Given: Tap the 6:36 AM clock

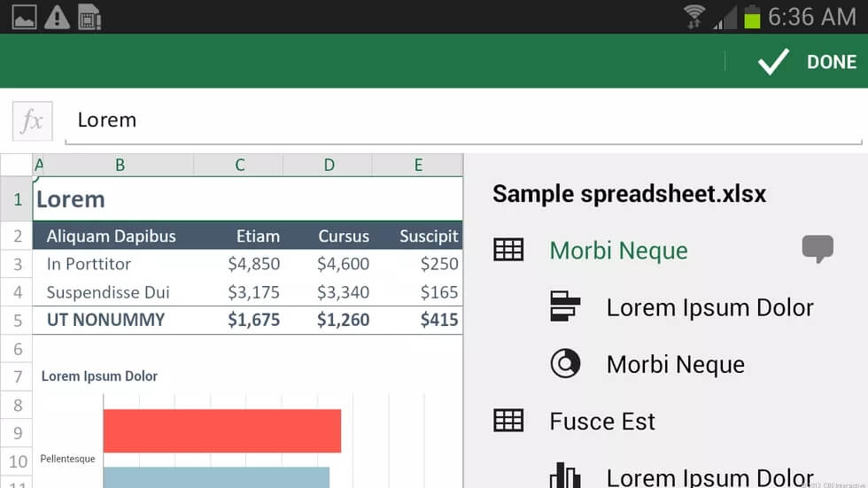Looking at the screenshot, I should pyautogui.click(x=812, y=17).
